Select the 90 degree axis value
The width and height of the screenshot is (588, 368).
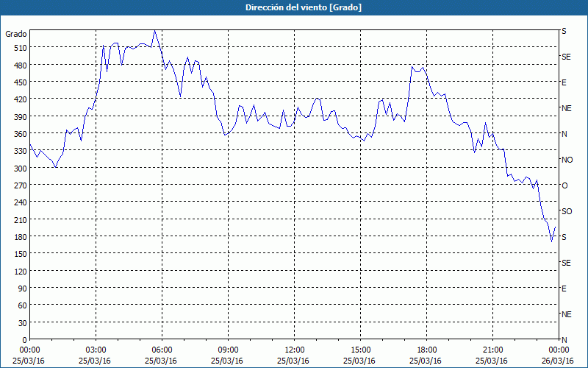coord(23,289)
